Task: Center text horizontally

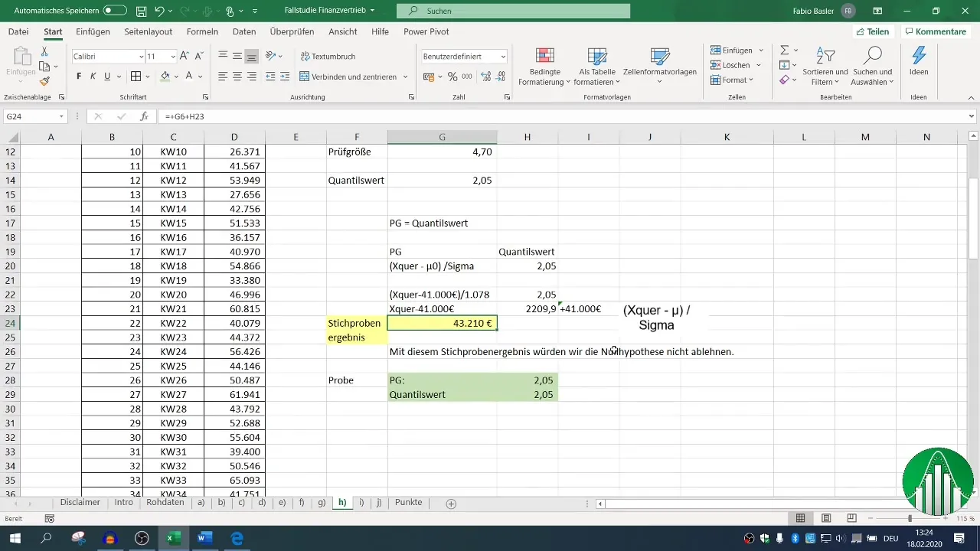Action: 237,77
